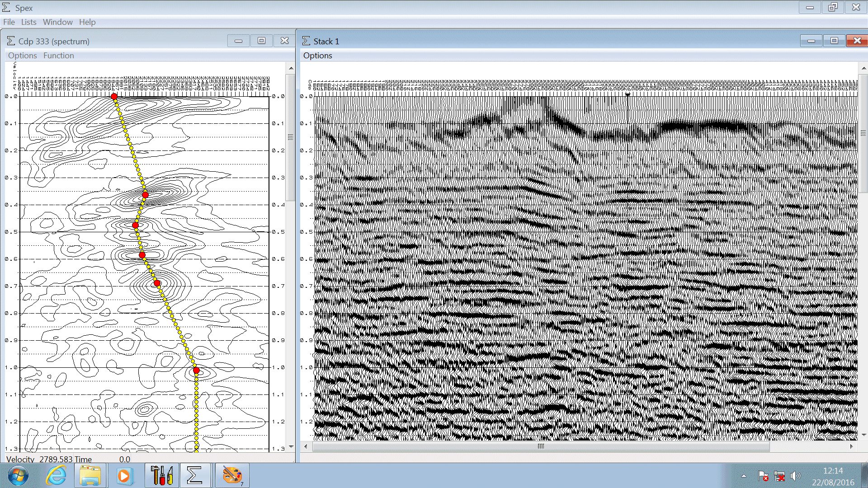This screenshot has width=868, height=488.
Task: Open the Window menu
Action: click(x=57, y=22)
